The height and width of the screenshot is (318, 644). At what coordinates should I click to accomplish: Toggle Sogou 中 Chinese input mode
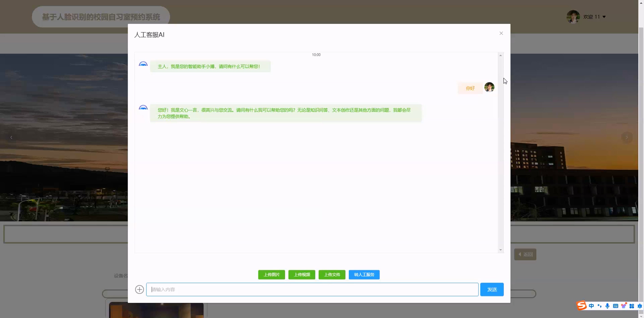click(591, 306)
